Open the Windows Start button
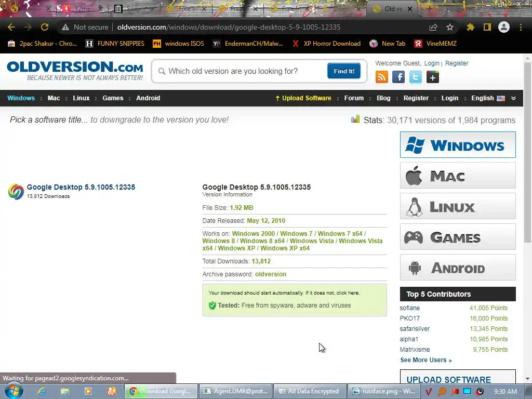 [14, 391]
